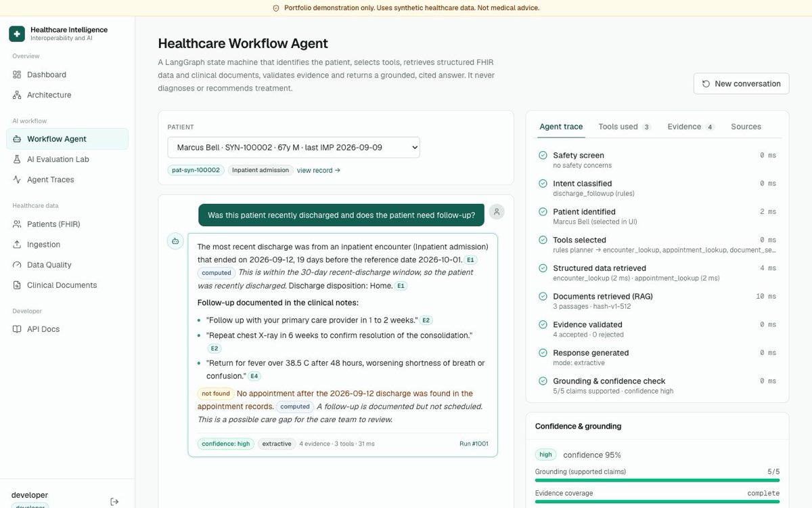Click the warning shield icon in the banner
Viewport: 812px width, 508px height.
[276, 8]
